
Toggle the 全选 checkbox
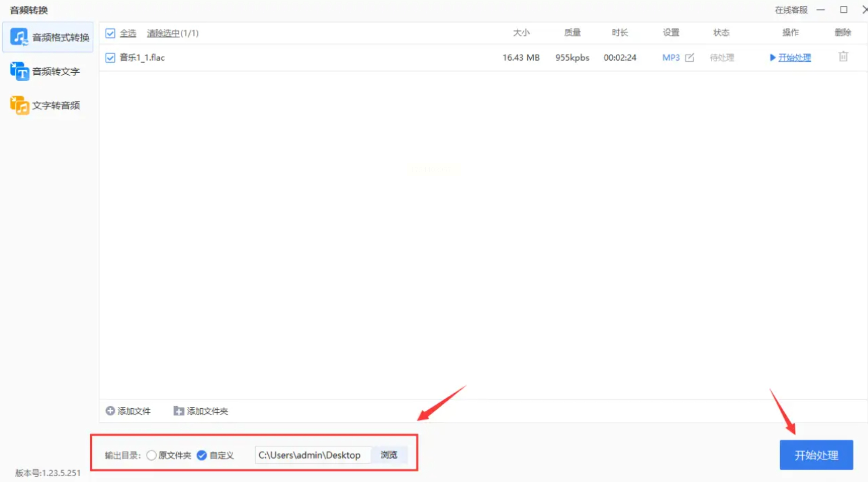click(110, 33)
